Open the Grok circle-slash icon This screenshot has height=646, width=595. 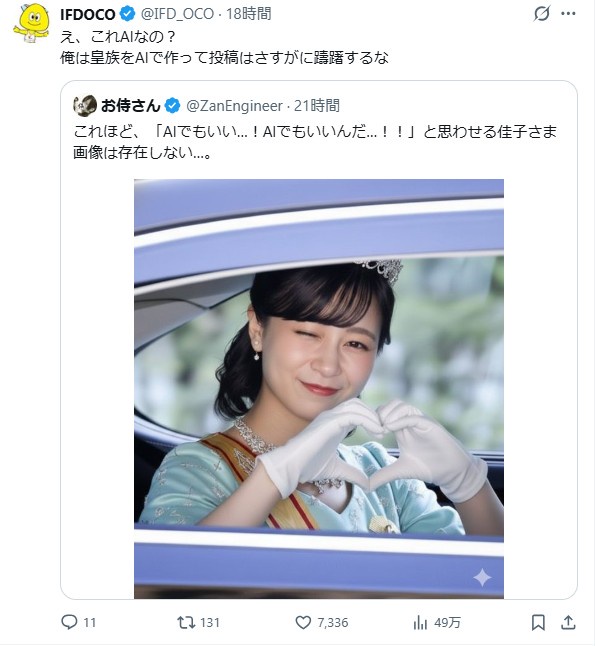point(541,14)
